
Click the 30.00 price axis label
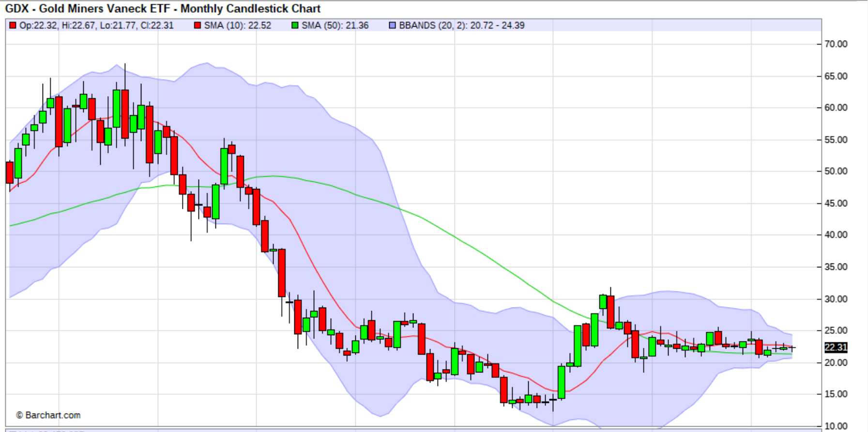coord(836,299)
